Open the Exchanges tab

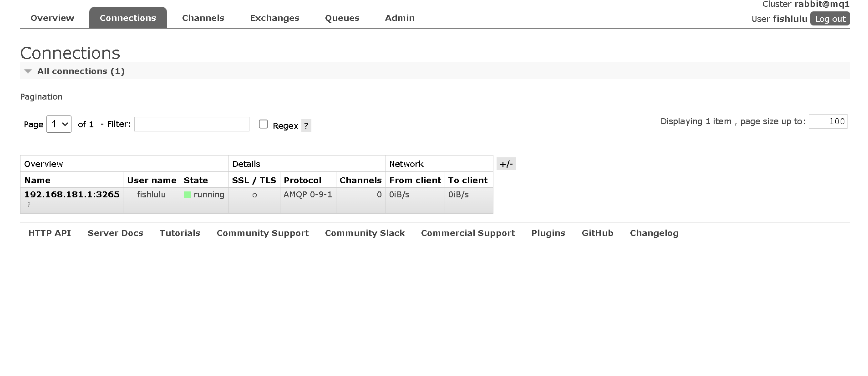click(x=274, y=18)
